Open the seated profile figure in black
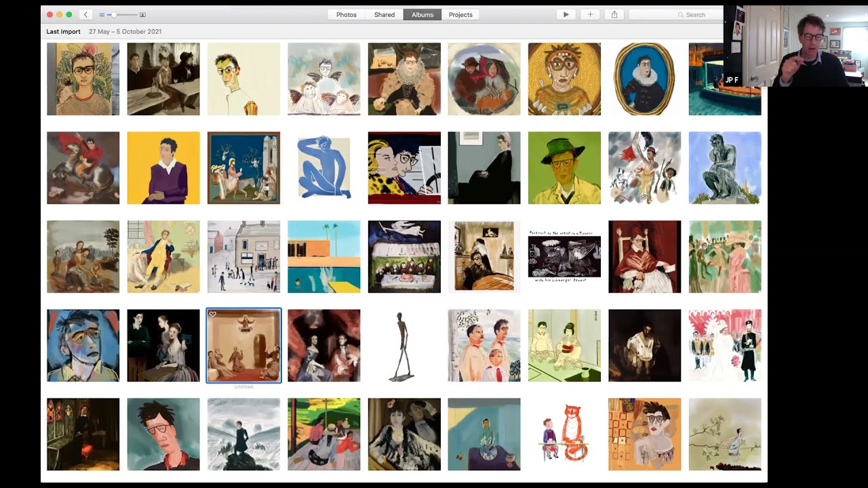 coord(484,168)
